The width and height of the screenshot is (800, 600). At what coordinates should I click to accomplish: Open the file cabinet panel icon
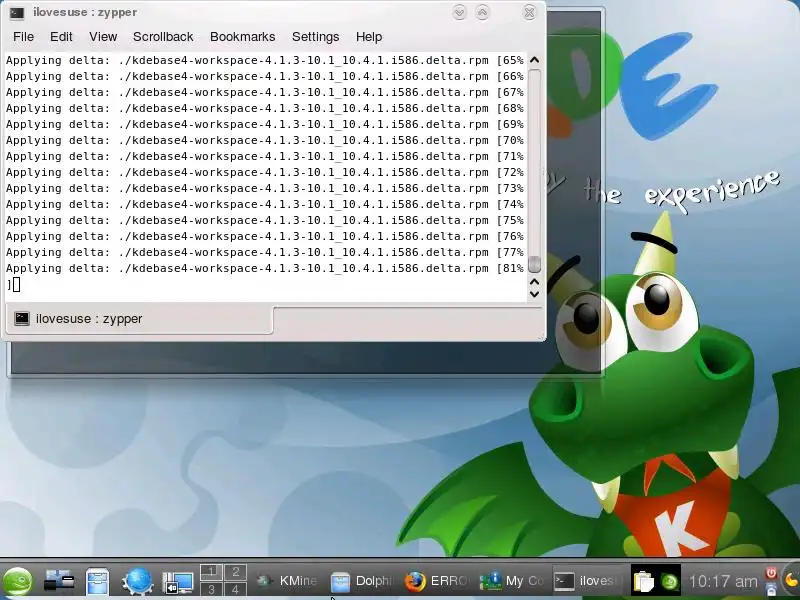(x=97, y=582)
